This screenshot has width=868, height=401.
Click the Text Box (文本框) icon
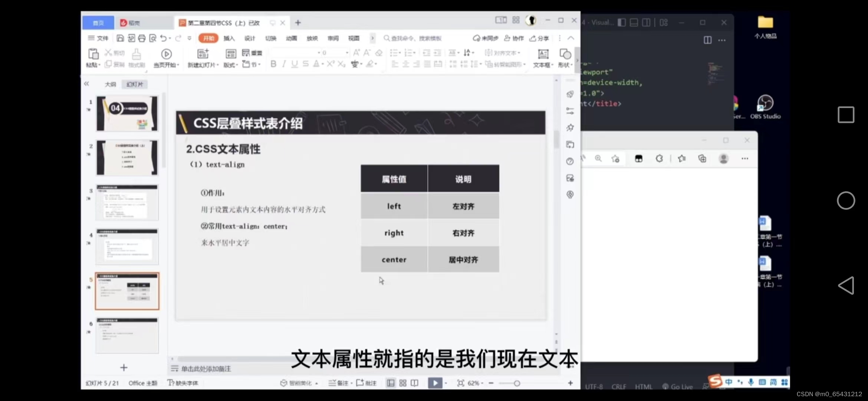tap(543, 54)
